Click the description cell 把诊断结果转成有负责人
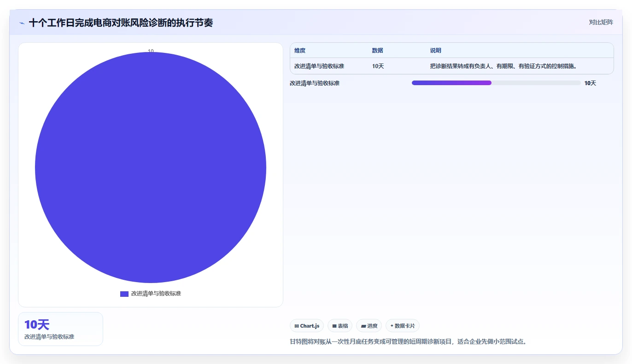Screen dimensions: 632x364 click(503, 66)
